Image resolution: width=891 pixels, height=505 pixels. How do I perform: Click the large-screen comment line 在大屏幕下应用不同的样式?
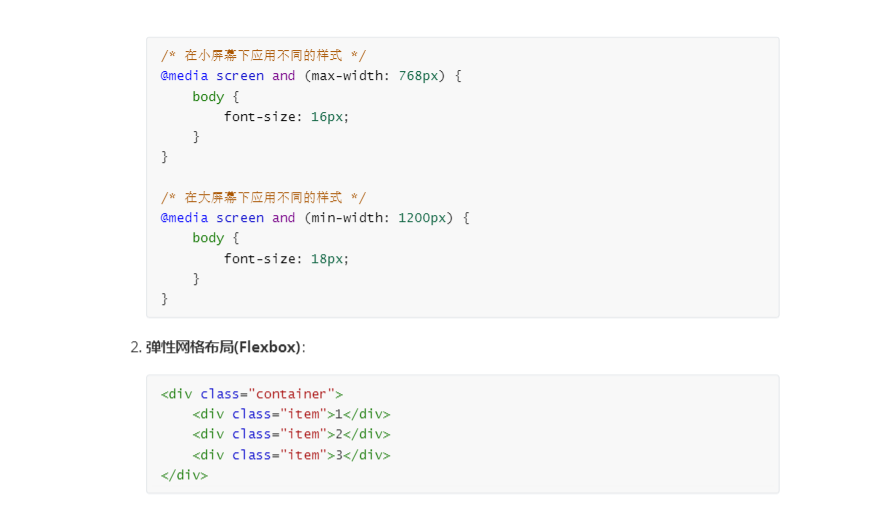[263, 197]
